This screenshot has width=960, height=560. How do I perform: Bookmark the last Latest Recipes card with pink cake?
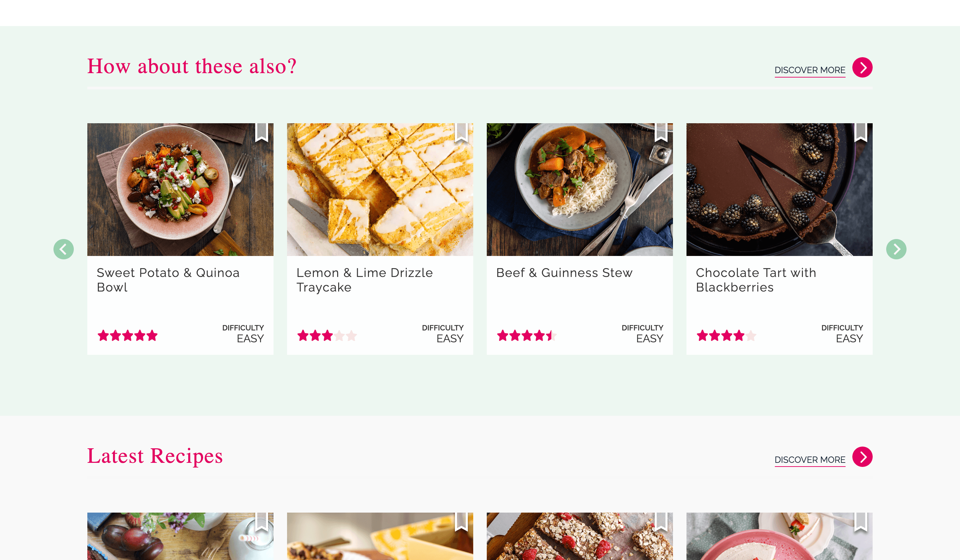click(x=860, y=521)
